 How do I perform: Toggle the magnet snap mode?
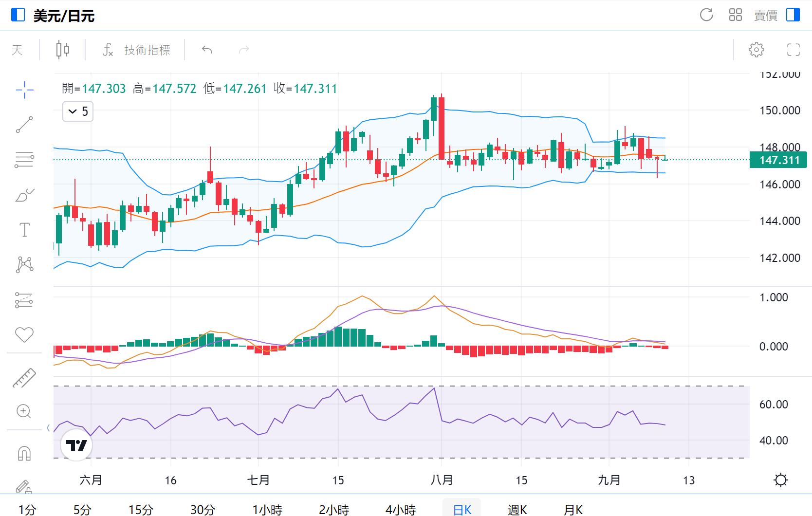[24, 453]
